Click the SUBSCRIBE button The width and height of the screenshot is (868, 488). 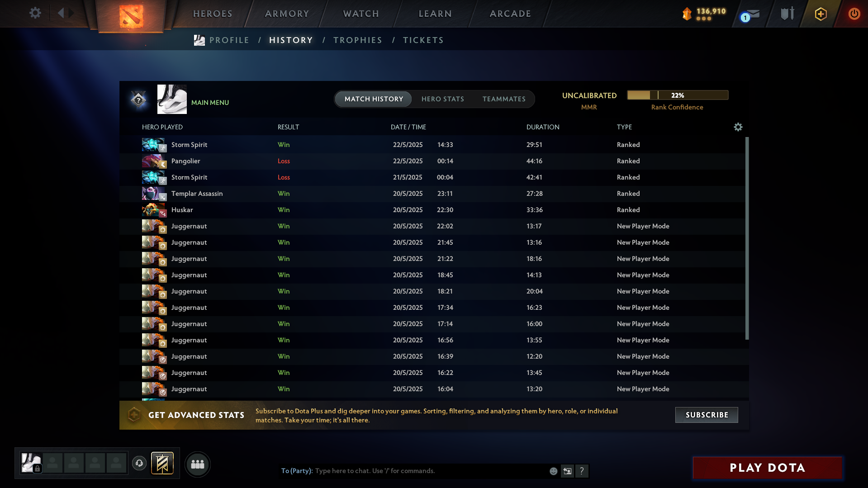click(x=707, y=415)
